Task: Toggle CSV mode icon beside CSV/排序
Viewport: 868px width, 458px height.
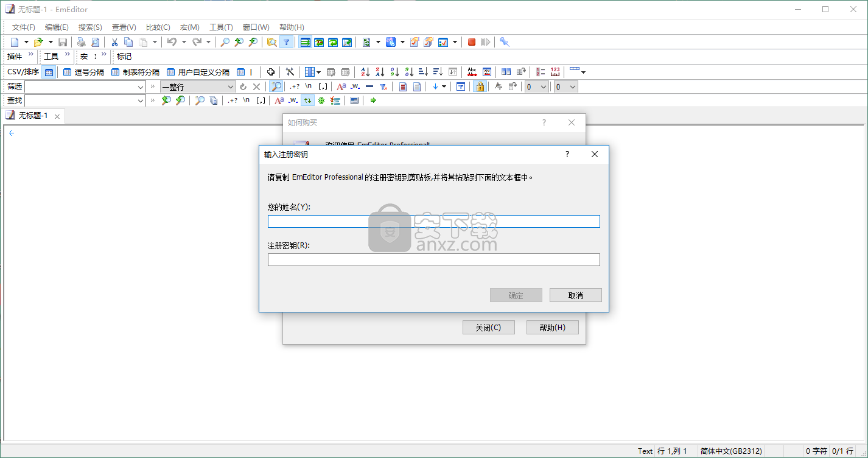Action: tap(49, 72)
